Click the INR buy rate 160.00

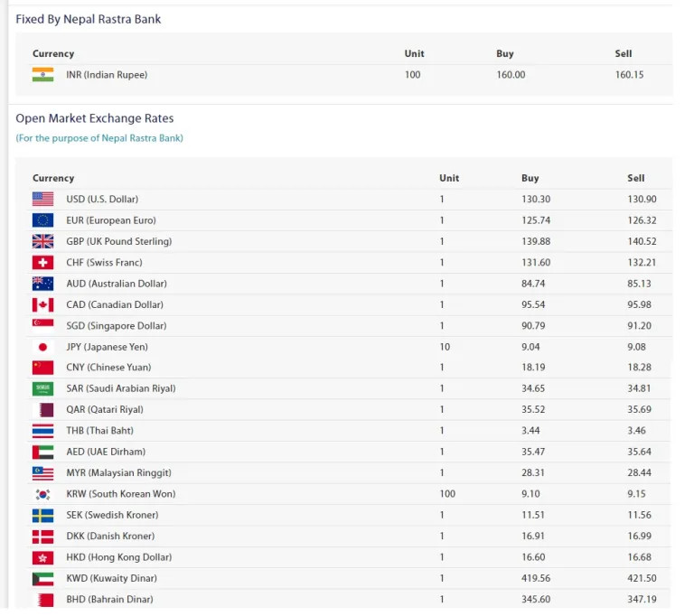(511, 75)
